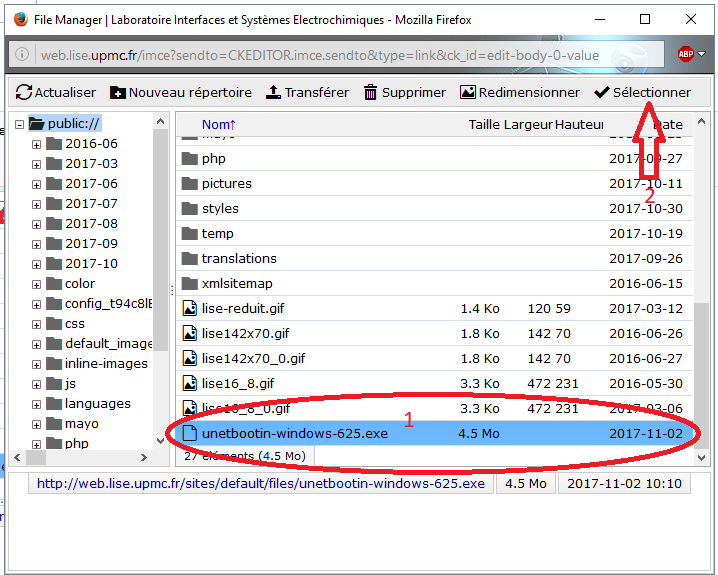
Task: Sort files by the Largeur column header
Action: [x=528, y=125]
